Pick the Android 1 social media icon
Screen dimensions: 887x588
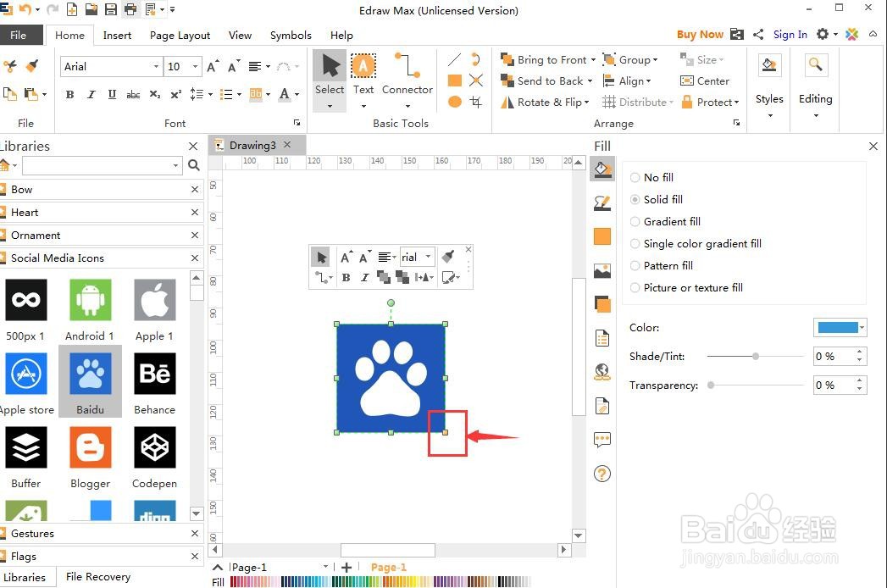click(90, 309)
